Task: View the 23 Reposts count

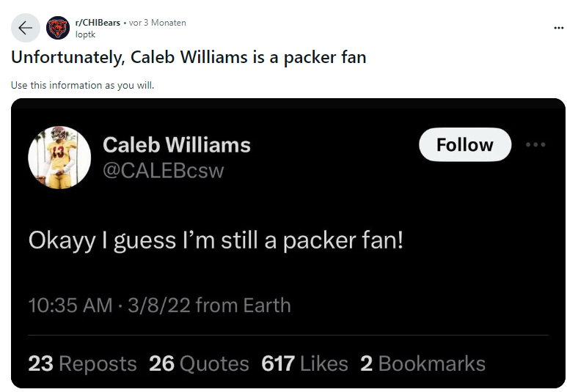Action: click(x=82, y=363)
